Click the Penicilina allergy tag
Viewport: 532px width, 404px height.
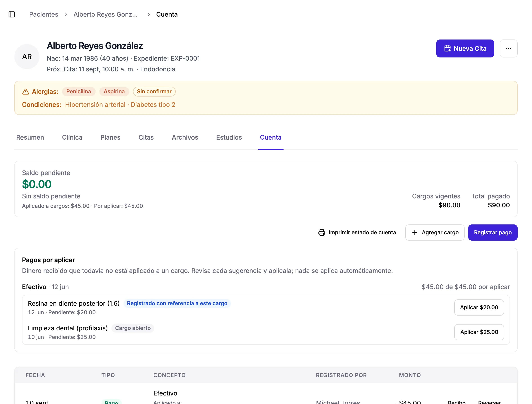tap(79, 92)
